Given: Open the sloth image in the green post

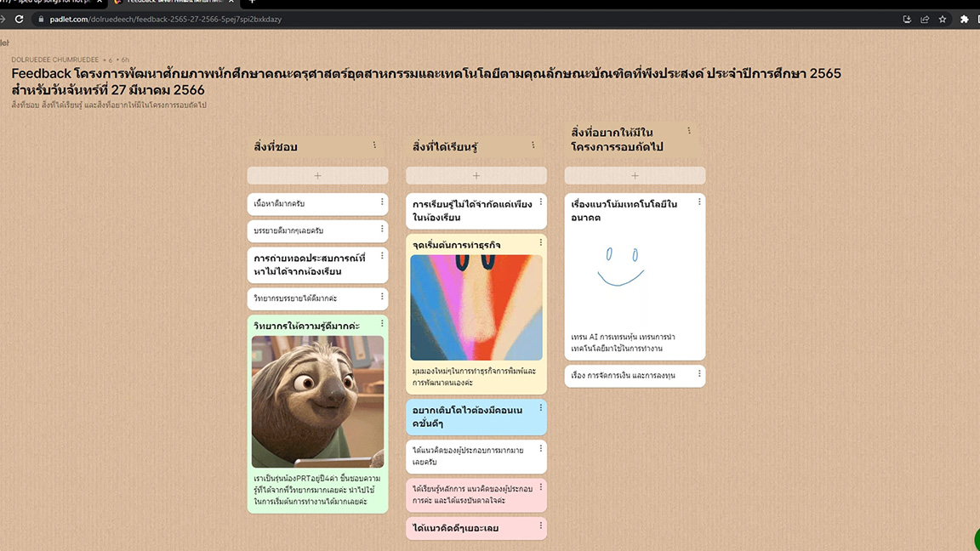Looking at the screenshot, I should coord(317,401).
